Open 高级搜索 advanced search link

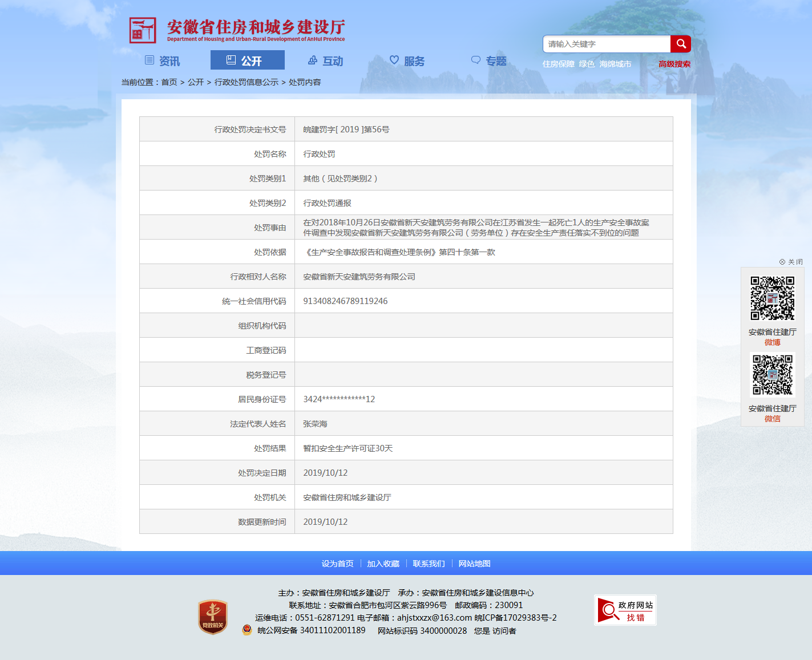point(674,64)
